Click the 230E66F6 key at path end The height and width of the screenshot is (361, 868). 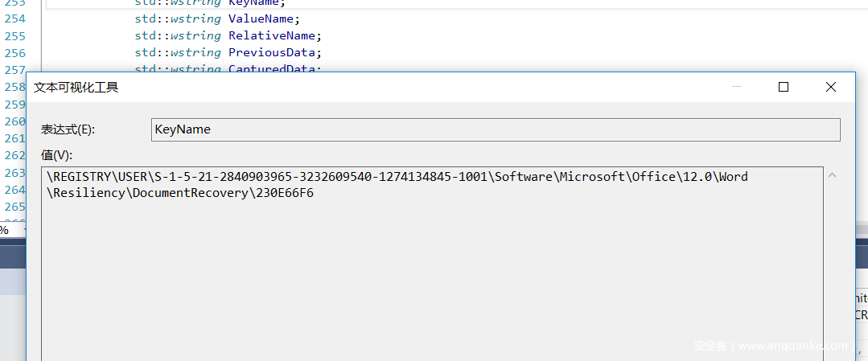coord(286,193)
